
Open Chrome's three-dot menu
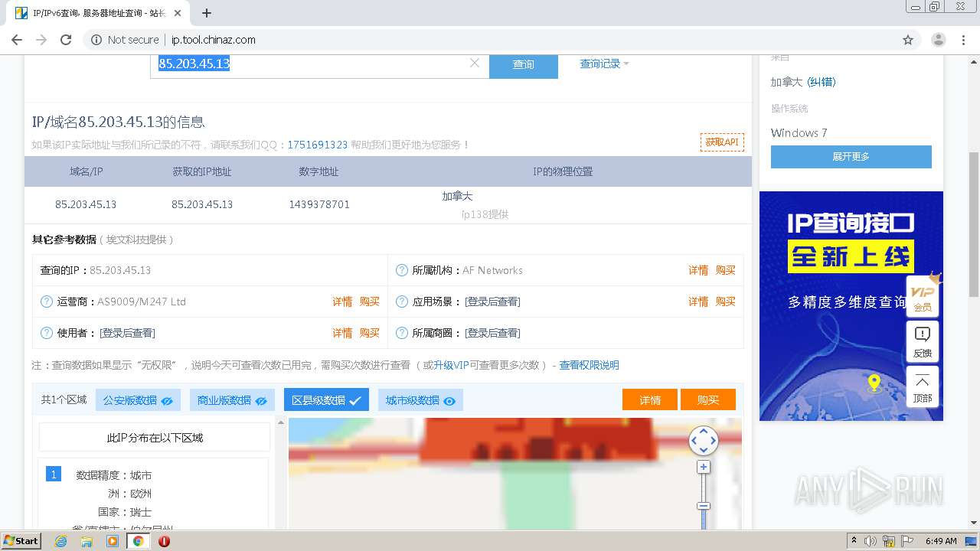pyautogui.click(x=963, y=40)
